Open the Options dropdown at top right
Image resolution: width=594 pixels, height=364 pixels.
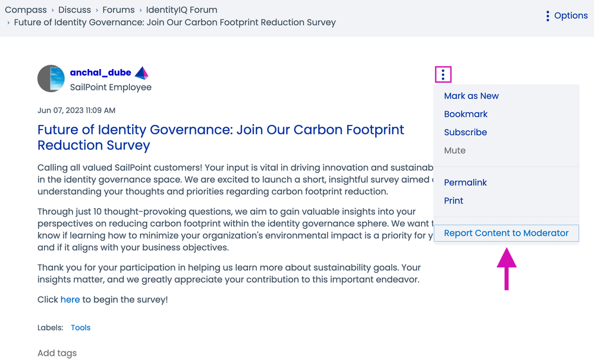[567, 16]
